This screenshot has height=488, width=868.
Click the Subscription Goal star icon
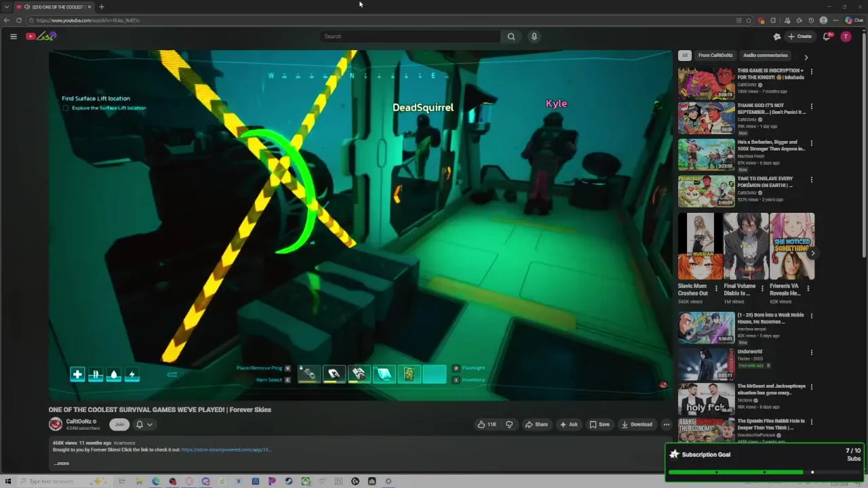point(674,454)
